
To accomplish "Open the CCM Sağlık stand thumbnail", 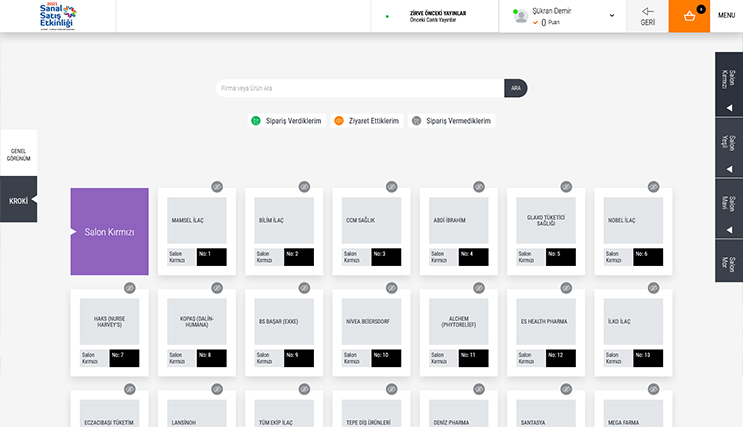I will [x=372, y=220].
